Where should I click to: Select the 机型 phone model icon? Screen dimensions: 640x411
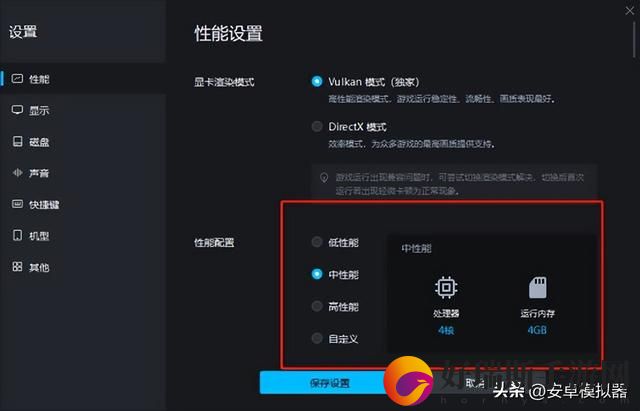[17, 235]
